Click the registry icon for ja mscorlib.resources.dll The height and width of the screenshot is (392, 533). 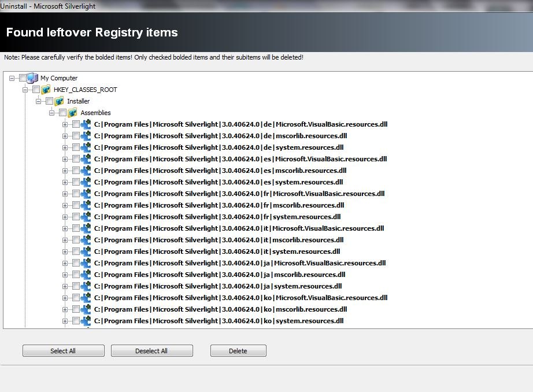pyautogui.click(x=86, y=275)
